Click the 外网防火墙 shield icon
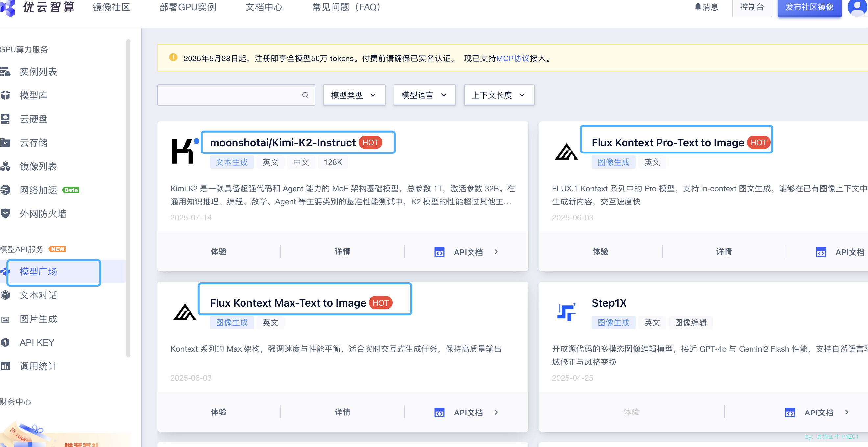Screen dimensions: 868x447 5,213
